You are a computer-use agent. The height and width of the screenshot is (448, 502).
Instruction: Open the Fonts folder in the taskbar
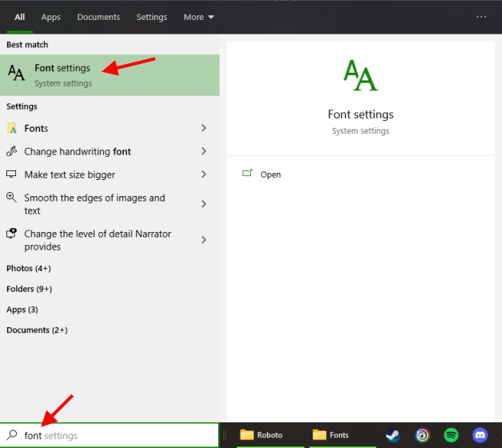click(342, 435)
